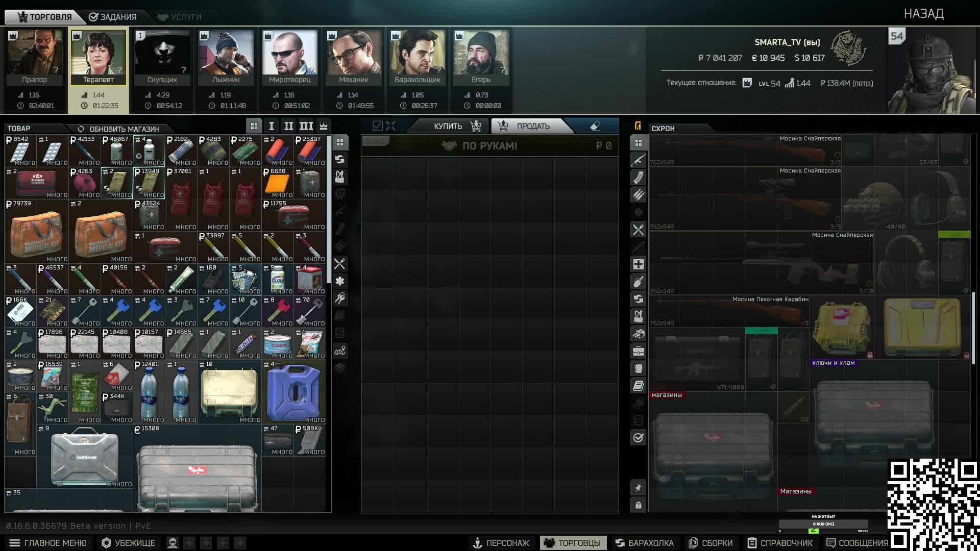Image resolution: width=980 pixels, height=551 pixels.
Task: Open ГЛАВНОЕ МЕНЮ main menu
Action: click(48, 543)
